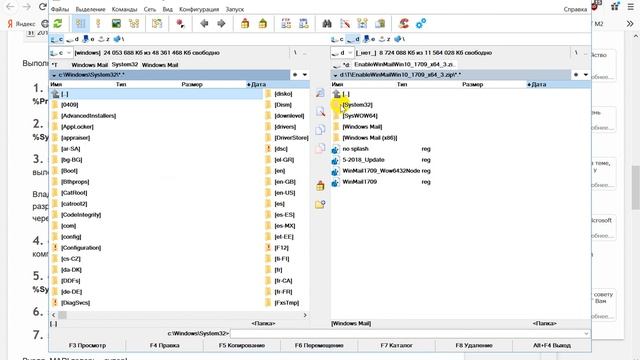The width and height of the screenshot is (640, 360).
Task: Click the edit file icon in middle bar
Action: 320,111
